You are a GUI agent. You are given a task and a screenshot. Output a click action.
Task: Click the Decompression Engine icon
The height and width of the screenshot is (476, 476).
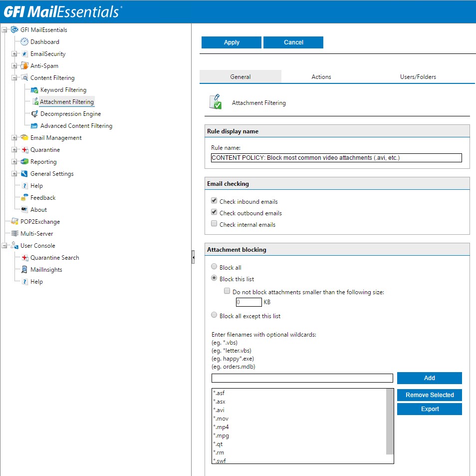coord(34,114)
